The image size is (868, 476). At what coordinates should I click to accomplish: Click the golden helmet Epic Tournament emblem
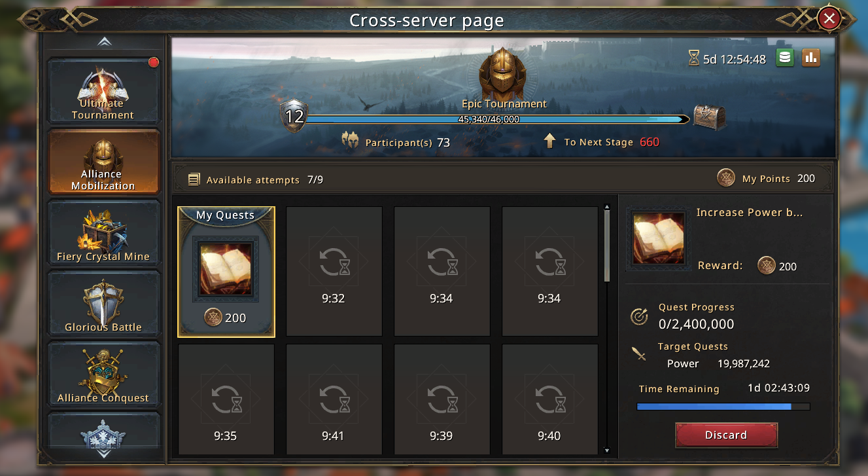504,74
